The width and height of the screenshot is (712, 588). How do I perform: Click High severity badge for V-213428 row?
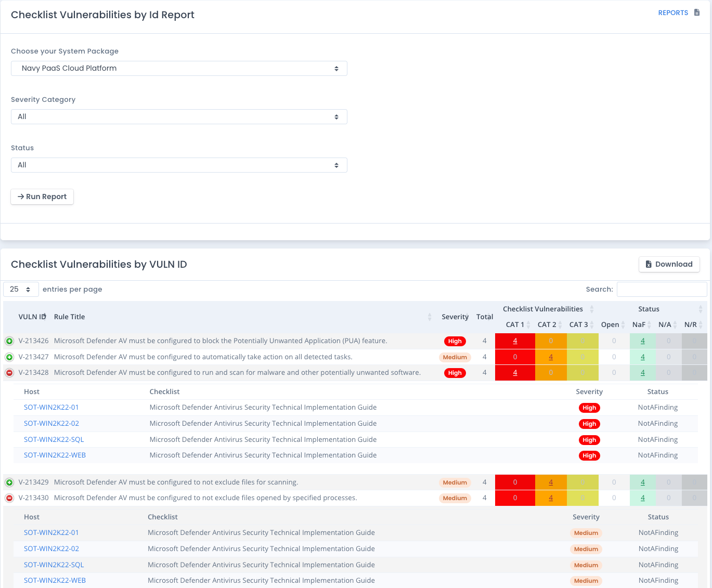[455, 373]
